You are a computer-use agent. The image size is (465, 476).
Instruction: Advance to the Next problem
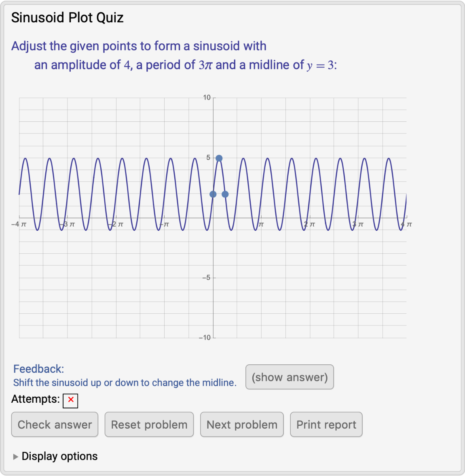click(241, 424)
